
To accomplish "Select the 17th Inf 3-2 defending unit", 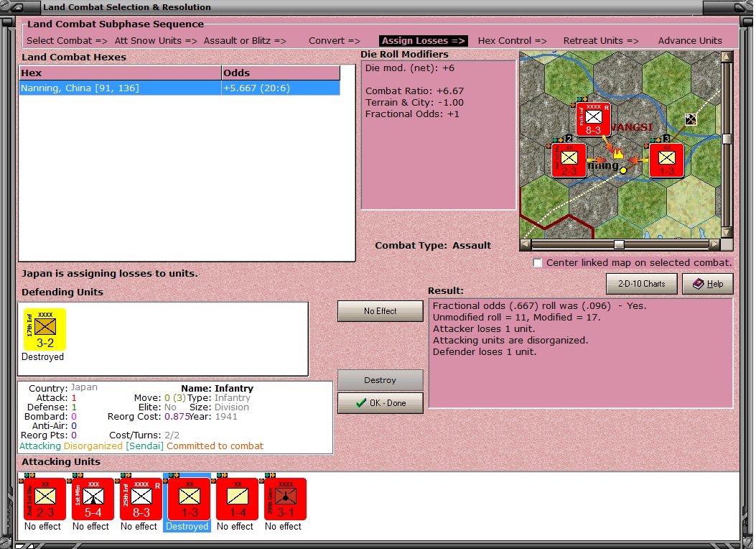I will [x=45, y=330].
